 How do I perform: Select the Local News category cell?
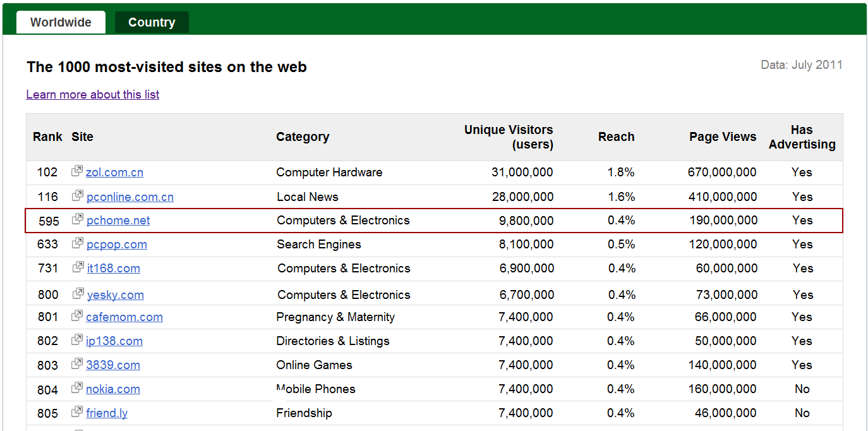(x=308, y=197)
